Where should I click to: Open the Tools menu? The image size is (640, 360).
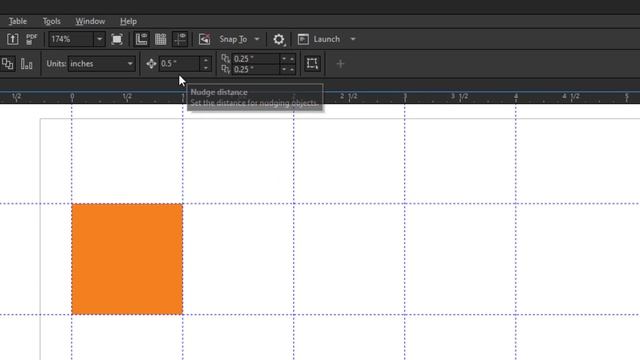(51, 21)
